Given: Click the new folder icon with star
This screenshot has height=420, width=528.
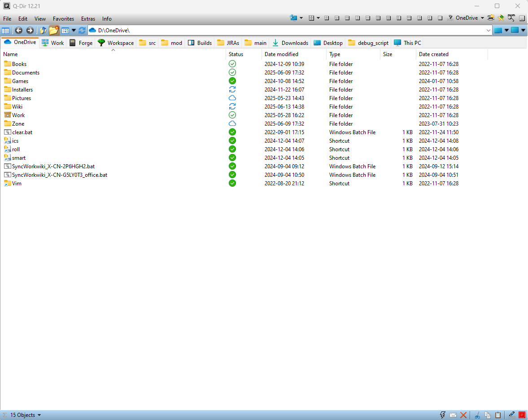Looking at the screenshot, I should (x=54, y=31).
